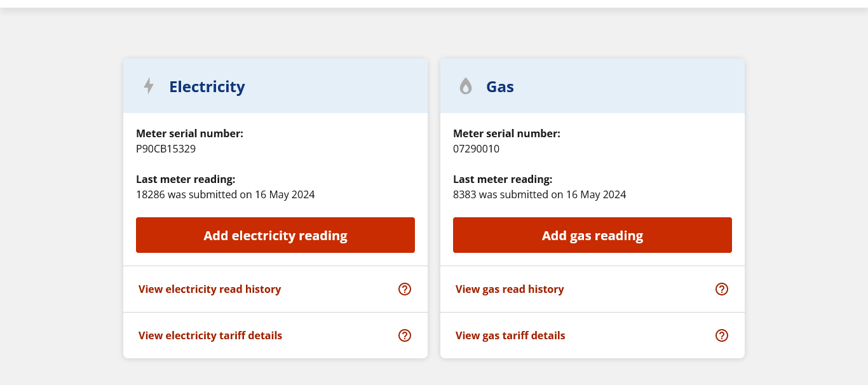868x385 pixels.
Task: Click the lightning bolt electricity icon
Action: 149,86
